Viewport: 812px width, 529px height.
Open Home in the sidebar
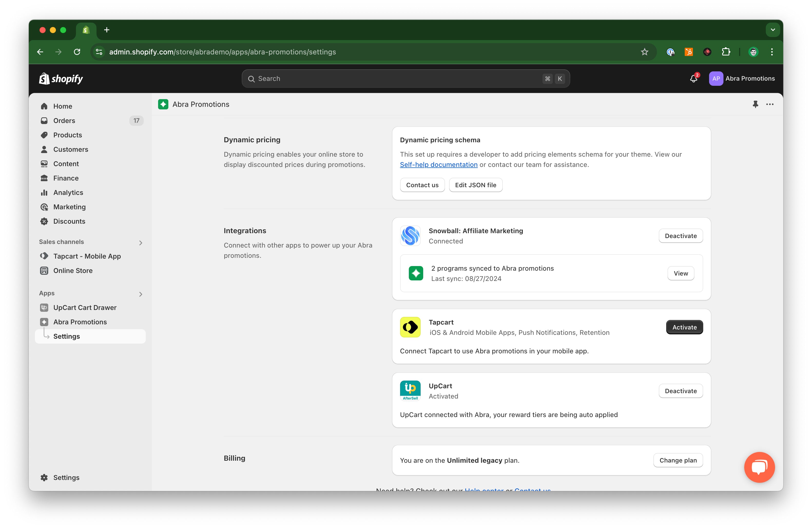[90, 106]
